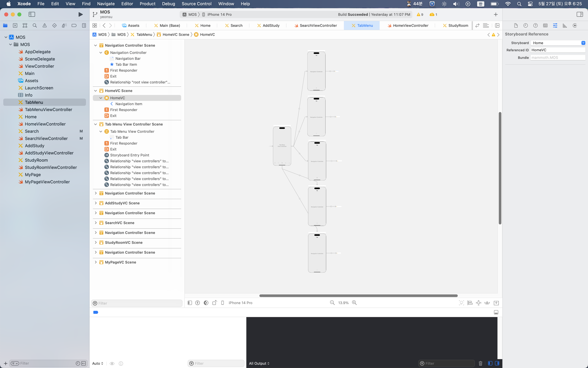Click the 9 warnings indicator
The width and height of the screenshot is (588, 368).
click(420, 15)
